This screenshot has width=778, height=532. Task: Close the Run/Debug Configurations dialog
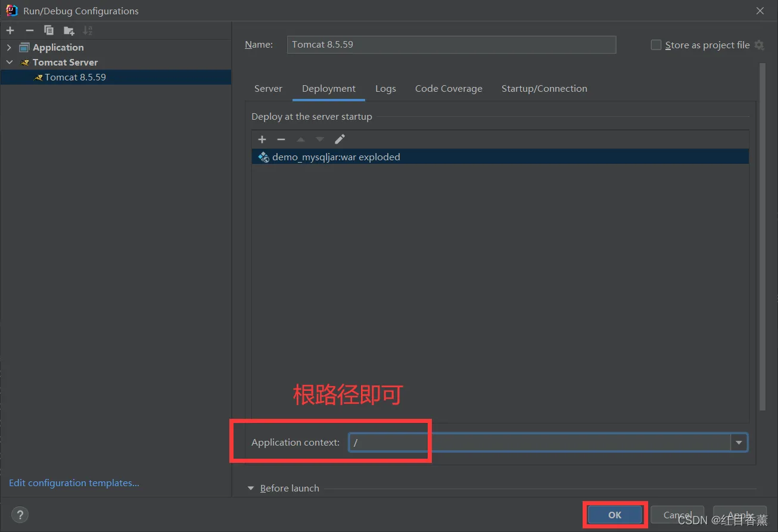tap(760, 11)
